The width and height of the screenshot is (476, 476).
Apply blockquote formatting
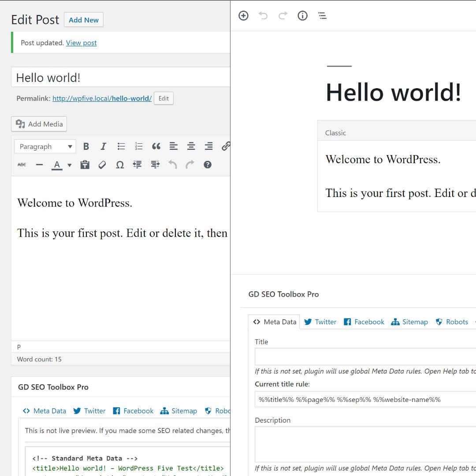tap(156, 147)
